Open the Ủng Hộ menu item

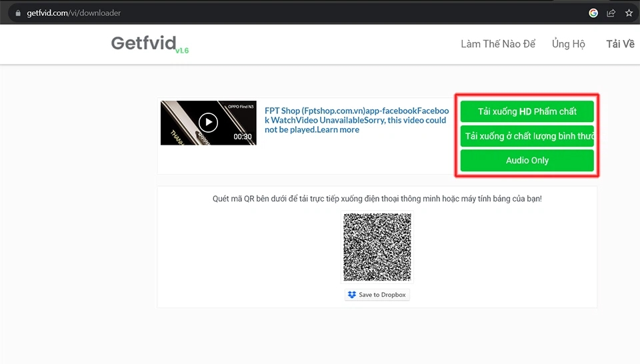(568, 43)
